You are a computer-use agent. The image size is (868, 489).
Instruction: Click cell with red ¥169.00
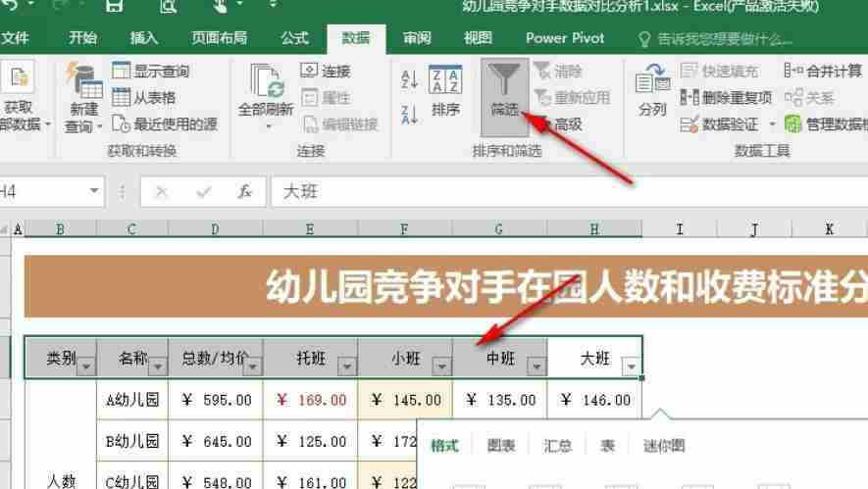pyautogui.click(x=311, y=400)
